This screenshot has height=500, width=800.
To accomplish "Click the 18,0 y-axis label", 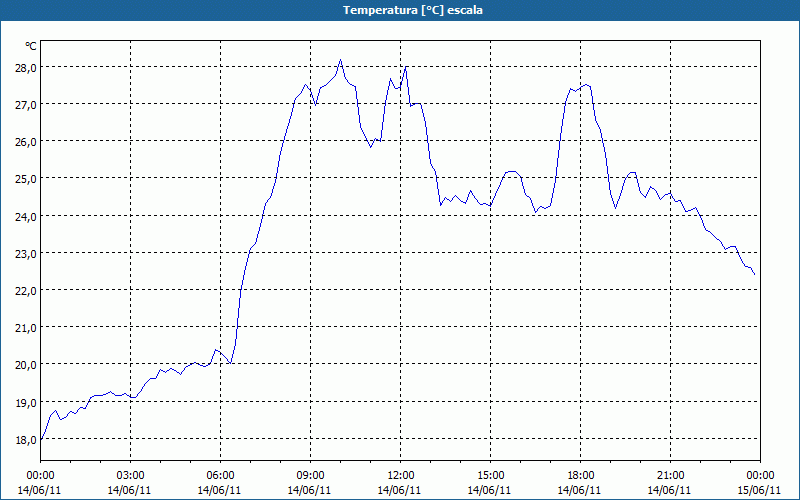I will 25,440.
